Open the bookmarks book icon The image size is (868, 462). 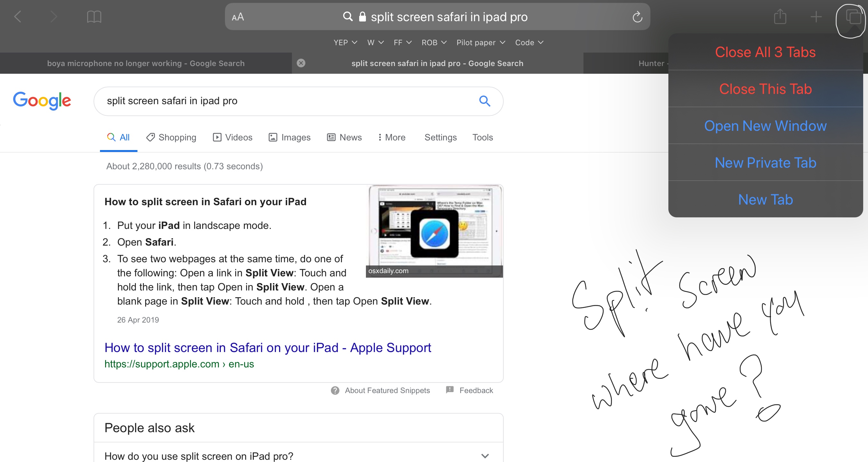pos(94,17)
